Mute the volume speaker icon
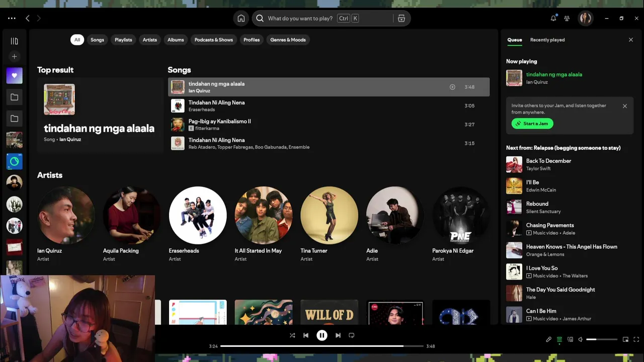Screen dimensions: 644x362 pos(580,339)
